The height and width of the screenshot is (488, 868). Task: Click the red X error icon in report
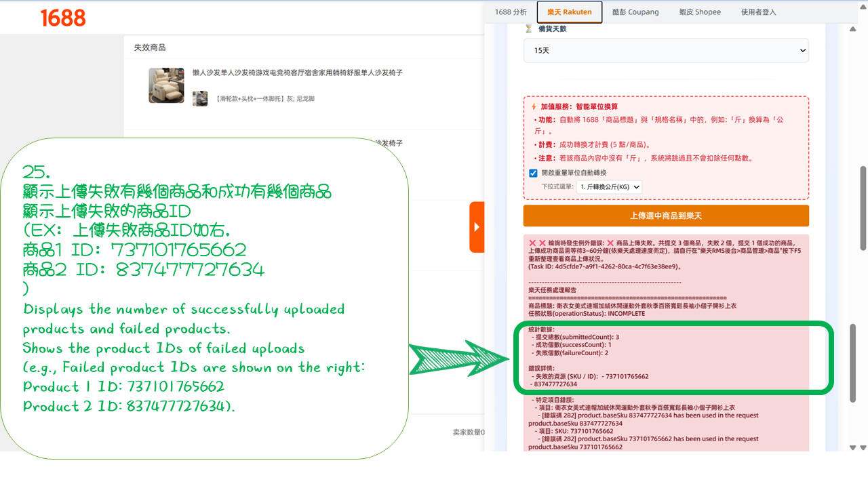click(532, 243)
